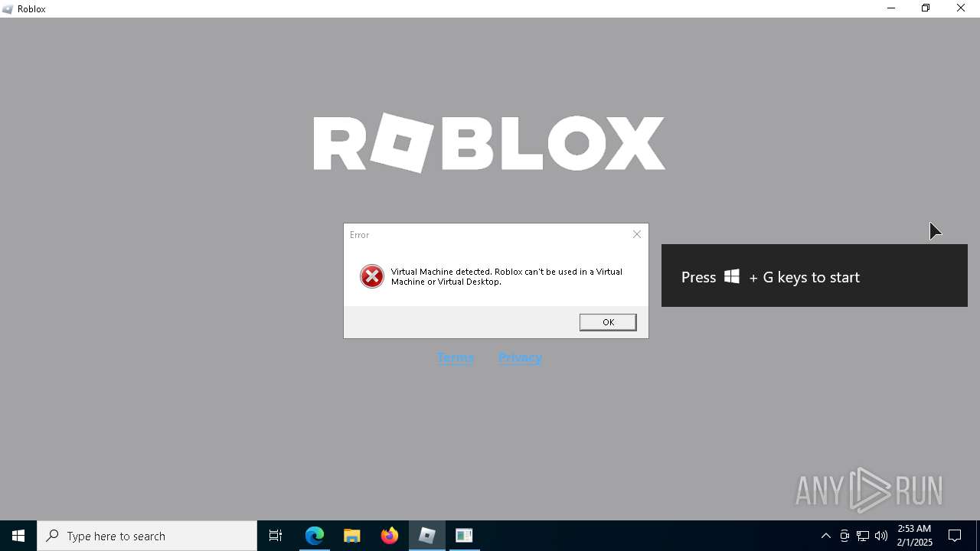Open the clock showing 2:53 AM

(x=914, y=536)
